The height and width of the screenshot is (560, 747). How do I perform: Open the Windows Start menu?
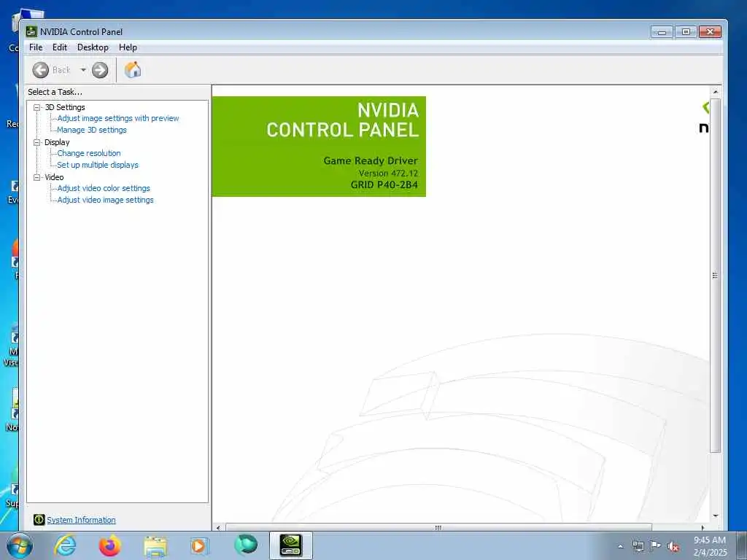click(x=20, y=545)
